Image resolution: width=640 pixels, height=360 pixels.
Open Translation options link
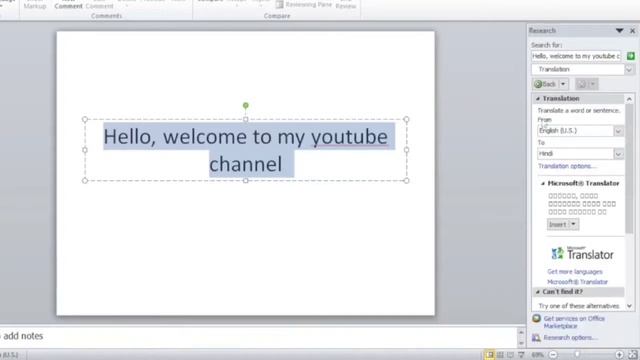coord(567,166)
